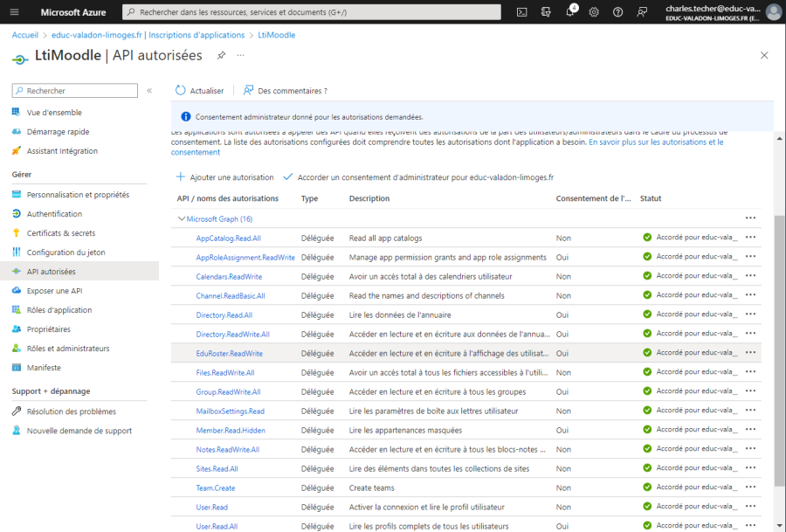This screenshot has width=786, height=532.
Task: Open ellipsis menu for Microsoft Graph group
Action: point(750,218)
